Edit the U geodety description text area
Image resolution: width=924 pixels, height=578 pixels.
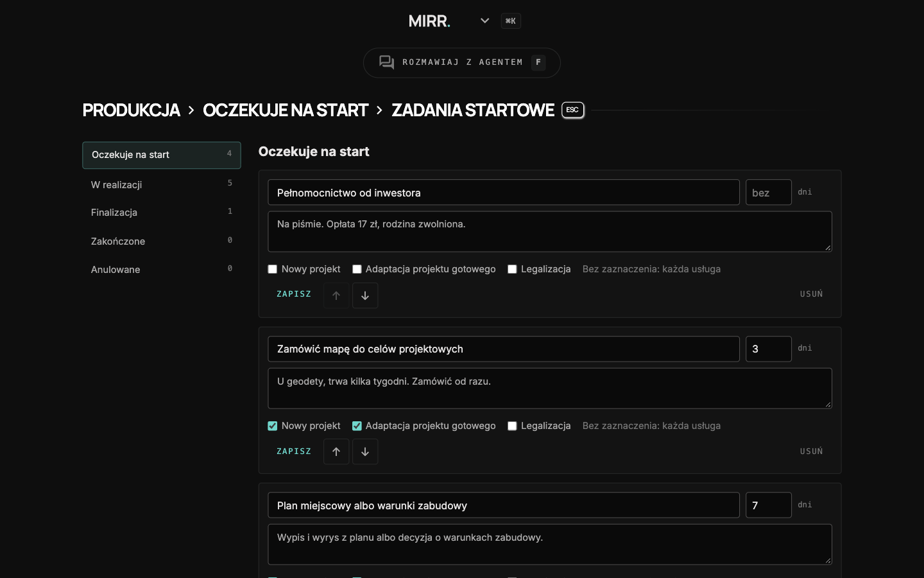[x=550, y=388]
